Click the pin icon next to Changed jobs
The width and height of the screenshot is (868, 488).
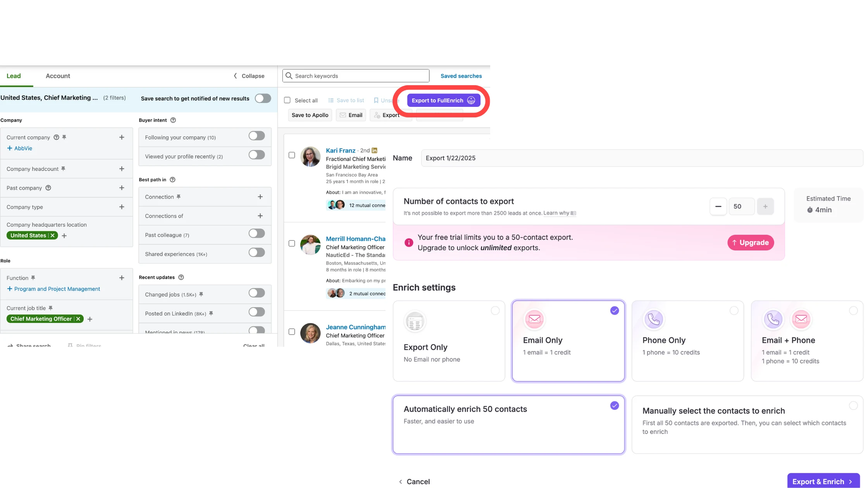(x=201, y=294)
